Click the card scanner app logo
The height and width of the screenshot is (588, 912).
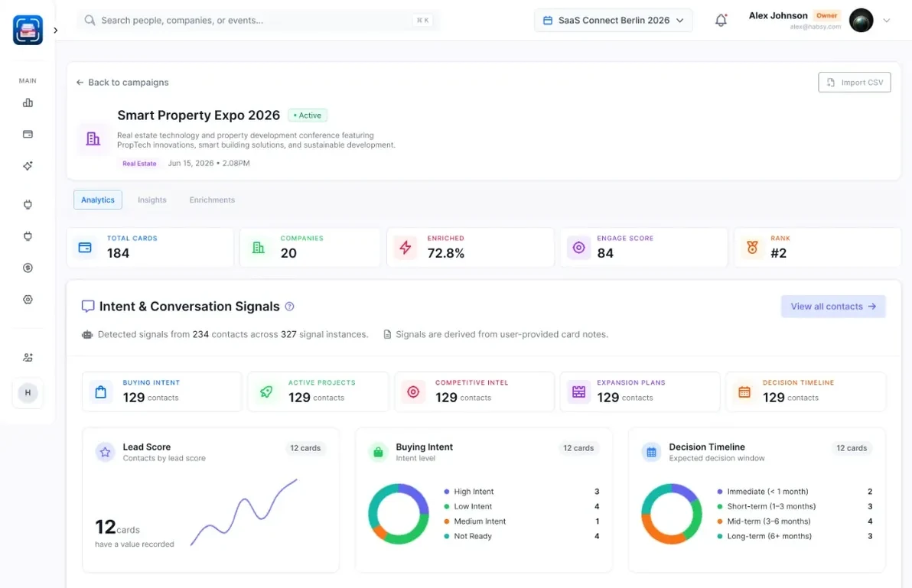(28, 30)
